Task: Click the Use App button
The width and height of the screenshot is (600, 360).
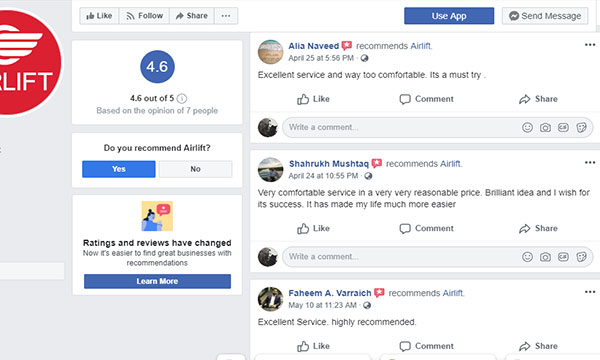Action: 449,16
